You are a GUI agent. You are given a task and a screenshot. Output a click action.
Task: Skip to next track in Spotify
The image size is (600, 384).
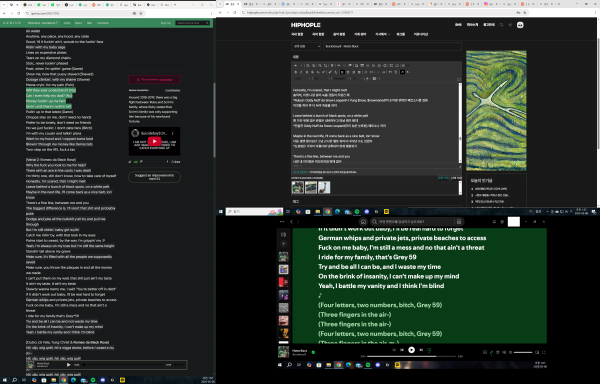tap(421, 350)
